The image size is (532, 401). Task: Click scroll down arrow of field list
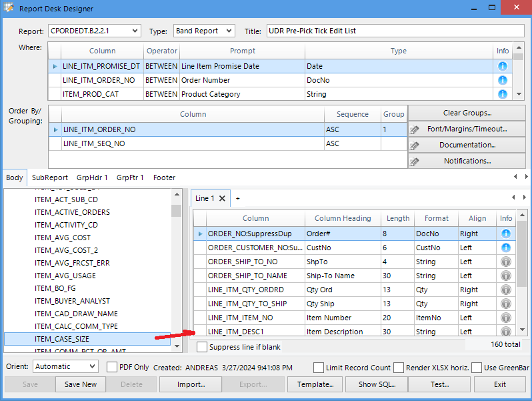[x=177, y=346]
